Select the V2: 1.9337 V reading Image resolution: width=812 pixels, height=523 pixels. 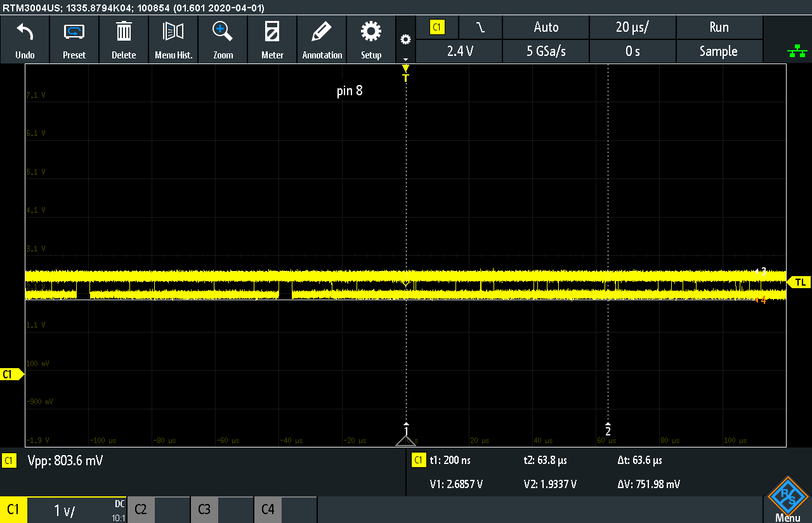click(x=550, y=484)
